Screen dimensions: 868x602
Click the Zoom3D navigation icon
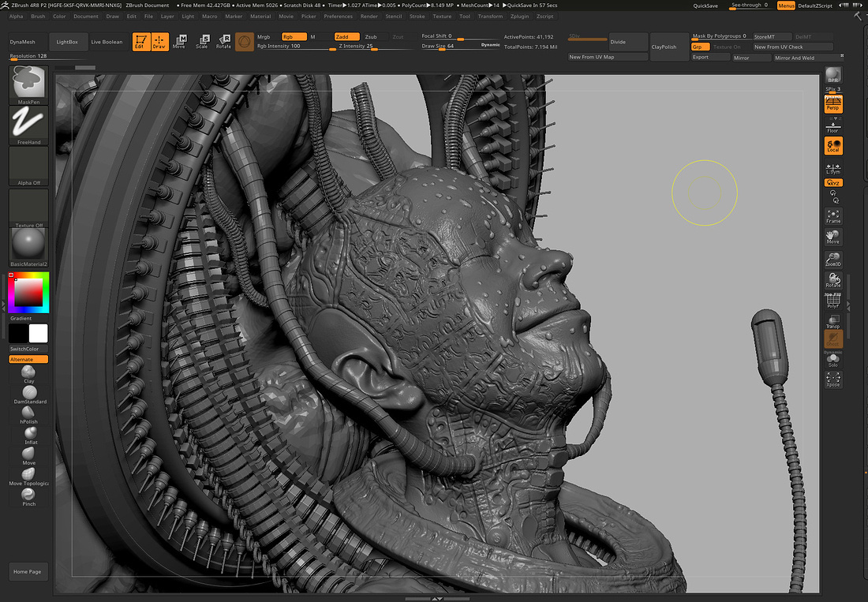(833, 260)
